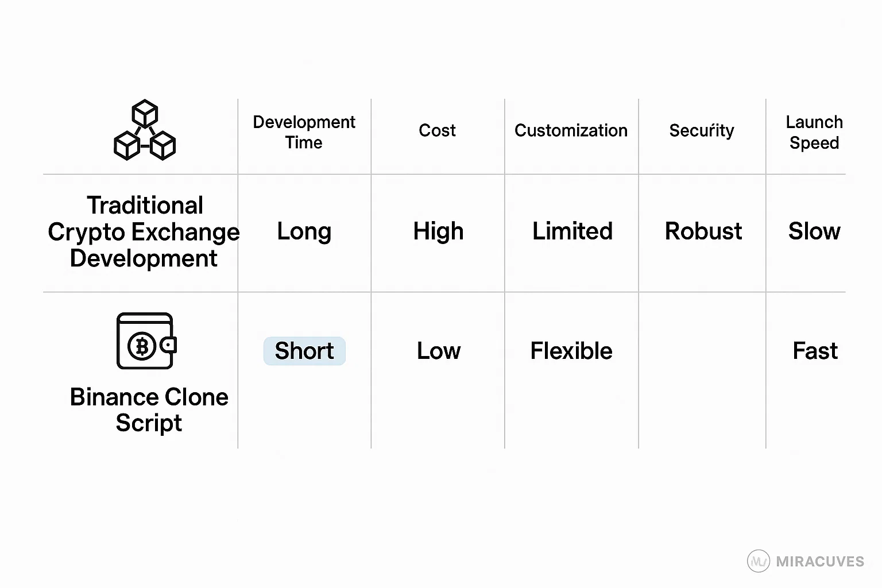882x588 pixels.
Task: Select the Flexible customization cell
Action: (571, 351)
